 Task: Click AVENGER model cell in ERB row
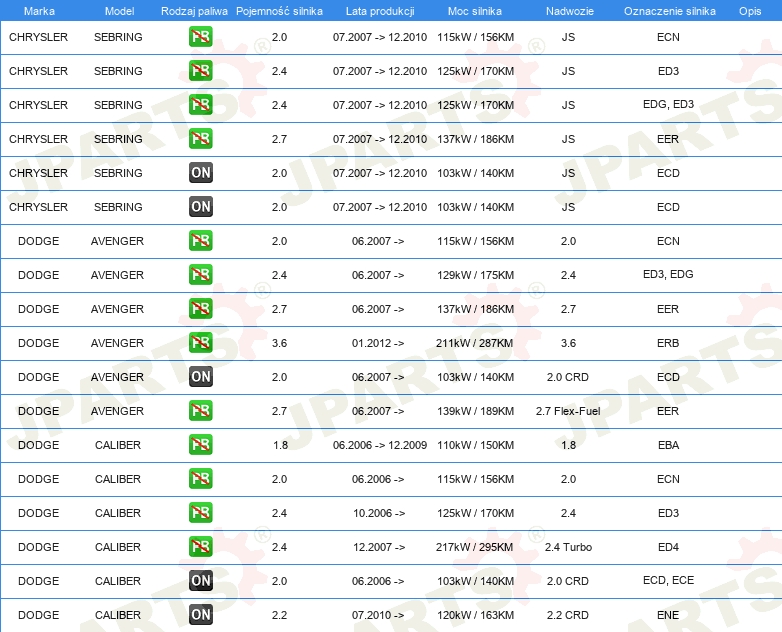(117, 343)
